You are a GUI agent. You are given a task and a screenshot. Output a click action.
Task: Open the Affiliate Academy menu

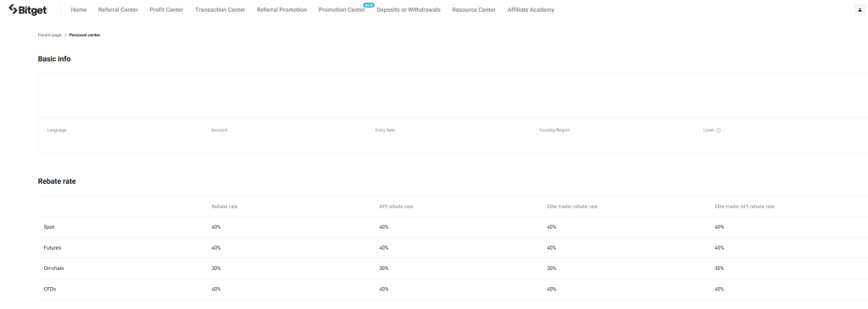[531, 10]
